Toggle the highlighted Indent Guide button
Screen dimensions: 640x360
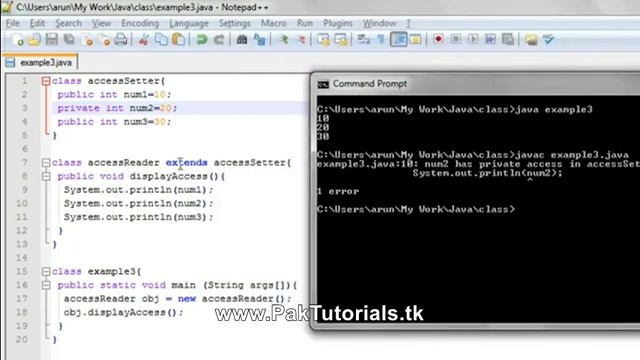click(398, 39)
